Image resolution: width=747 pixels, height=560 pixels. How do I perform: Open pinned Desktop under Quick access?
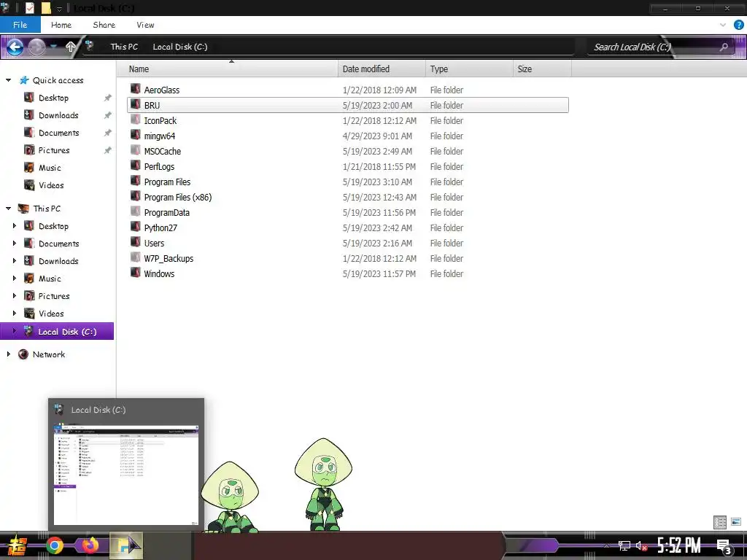point(53,98)
